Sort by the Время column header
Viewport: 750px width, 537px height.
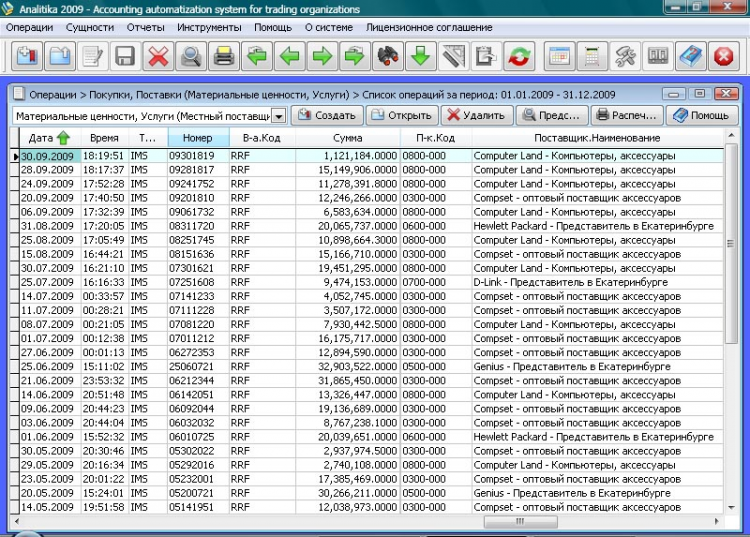pos(104,138)
